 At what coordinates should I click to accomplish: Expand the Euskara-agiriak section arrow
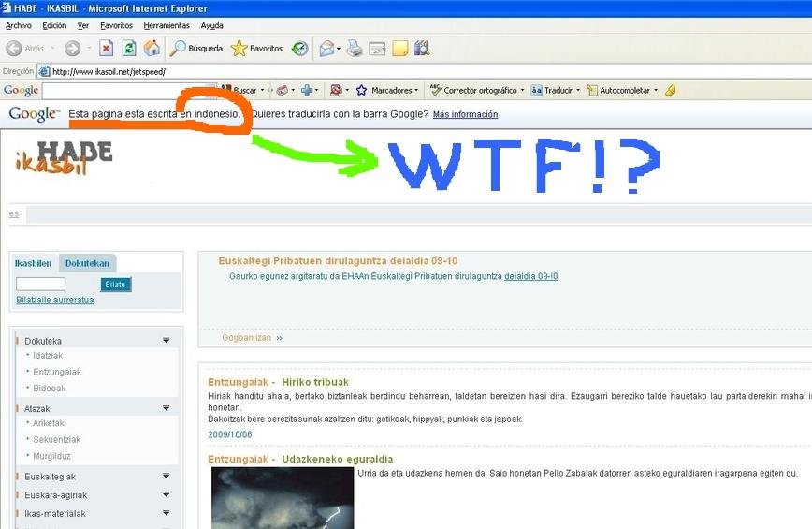click(x=167, y=494)
